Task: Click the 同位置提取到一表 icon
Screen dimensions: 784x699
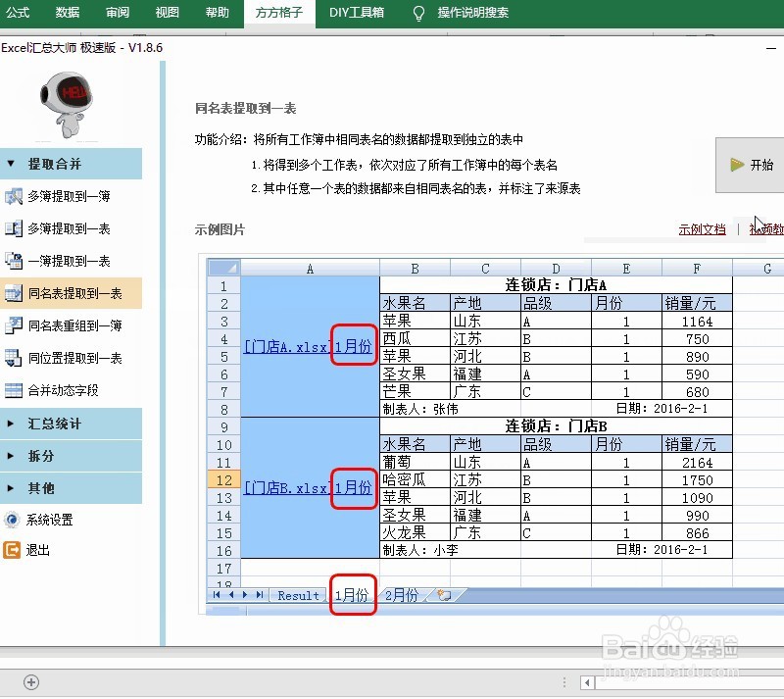Action: click(x=14, y=358)
